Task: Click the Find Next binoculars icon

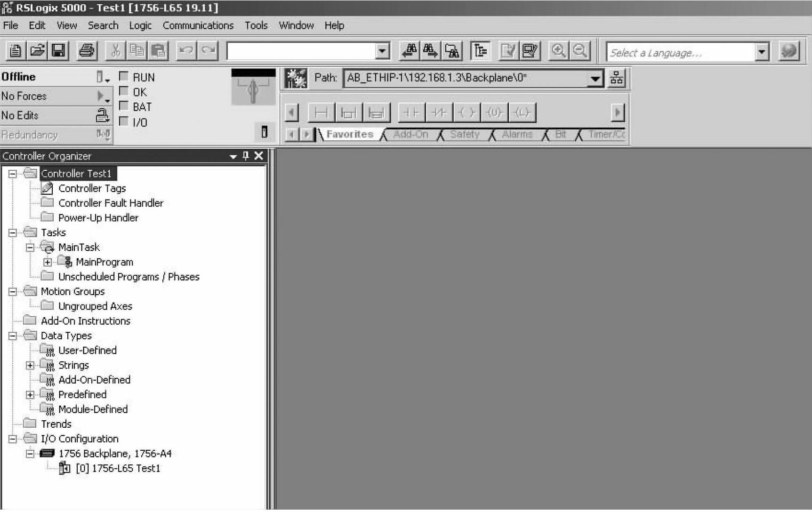Action: point(430,50)
